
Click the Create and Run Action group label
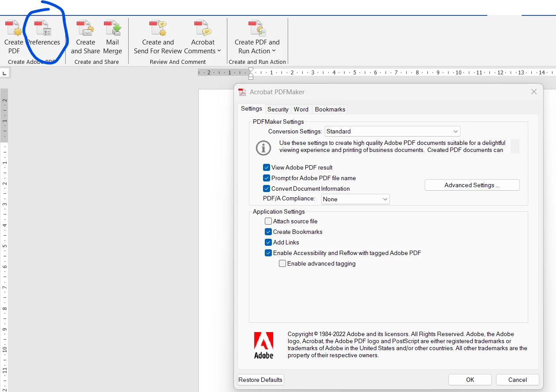257,62
